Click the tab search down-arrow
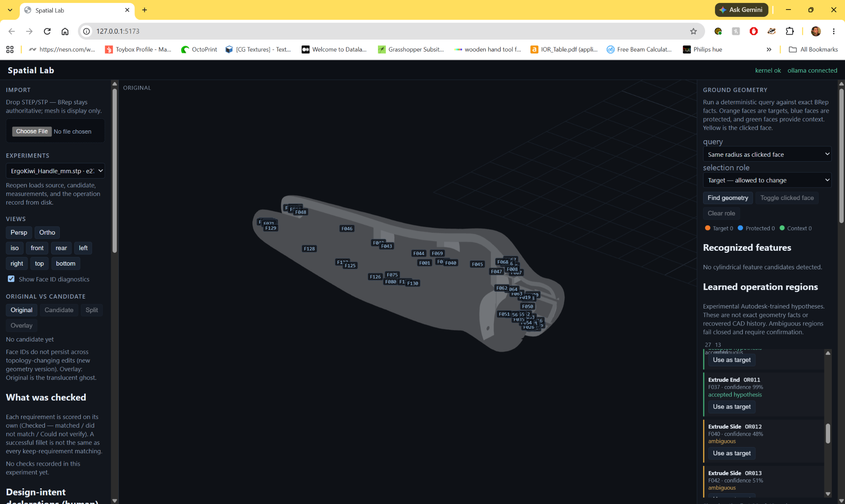This screenshot has height=504, width=845. tap(10, 10)
